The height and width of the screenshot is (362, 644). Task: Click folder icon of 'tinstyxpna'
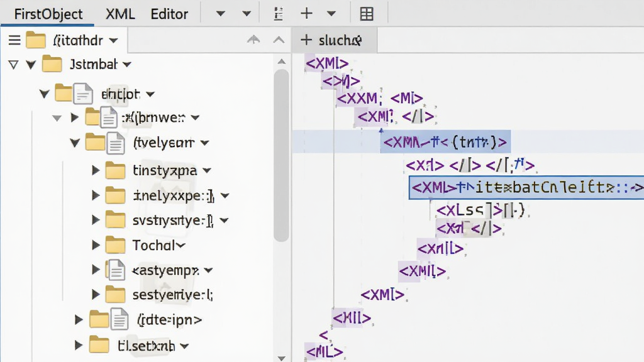[x=116, y=171]
